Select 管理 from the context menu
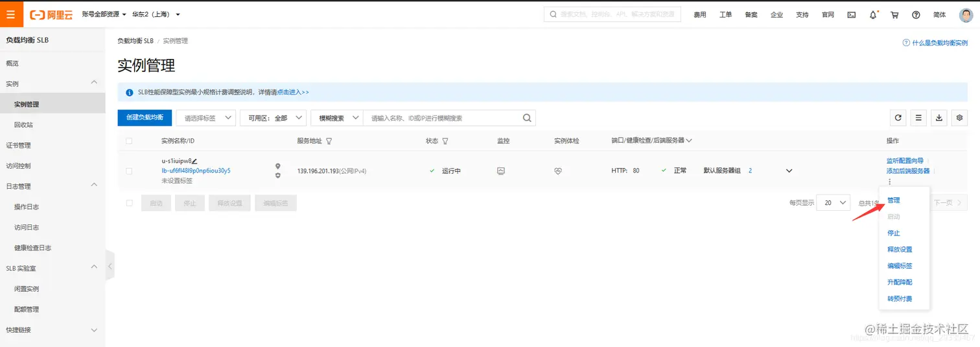Viewport: 980px width, 347px height. [893, 200]
